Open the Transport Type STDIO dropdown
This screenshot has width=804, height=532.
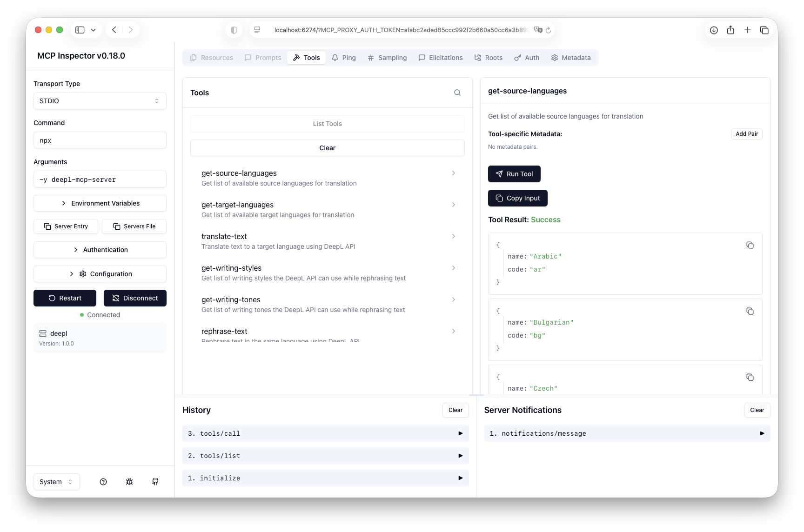(100, 101)
